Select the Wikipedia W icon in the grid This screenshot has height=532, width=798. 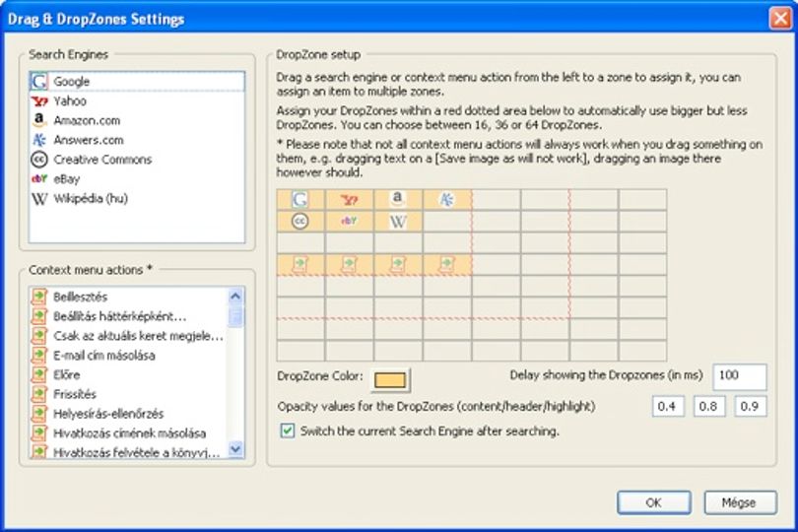click(397, 222)
